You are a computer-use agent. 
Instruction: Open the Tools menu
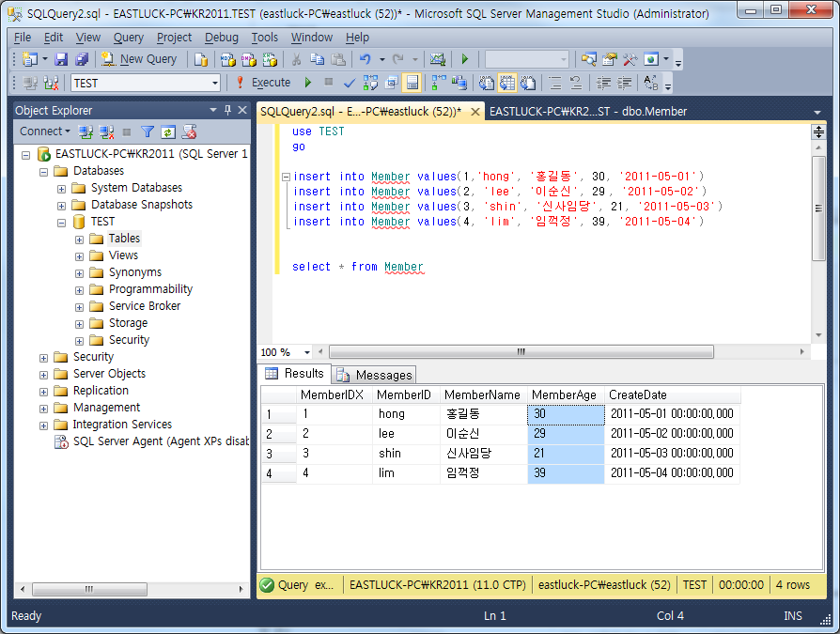[265, 38]
